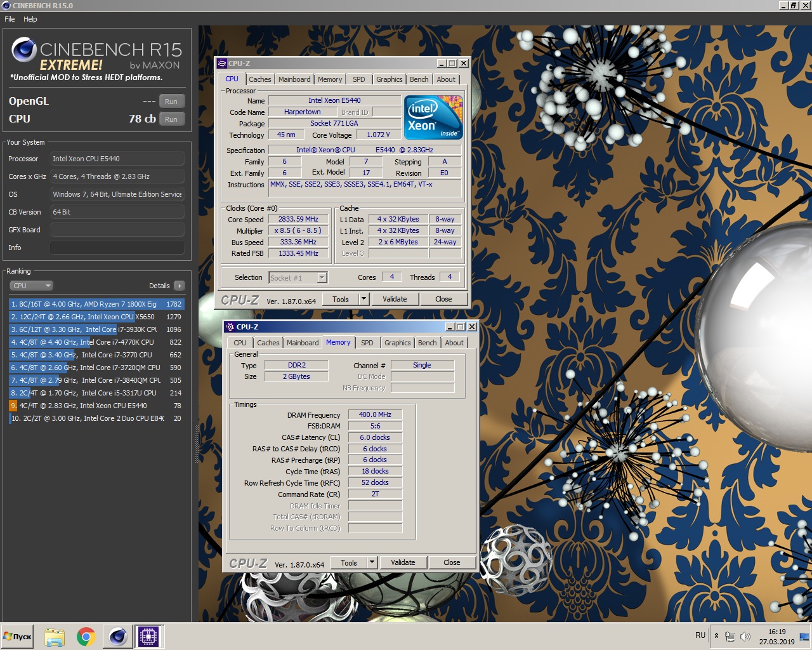The width and height of the screenshot is (812, 650).
Task: Switch to CPU tab in the CPU-Z Memory window
Action: (x=240, y=343)
